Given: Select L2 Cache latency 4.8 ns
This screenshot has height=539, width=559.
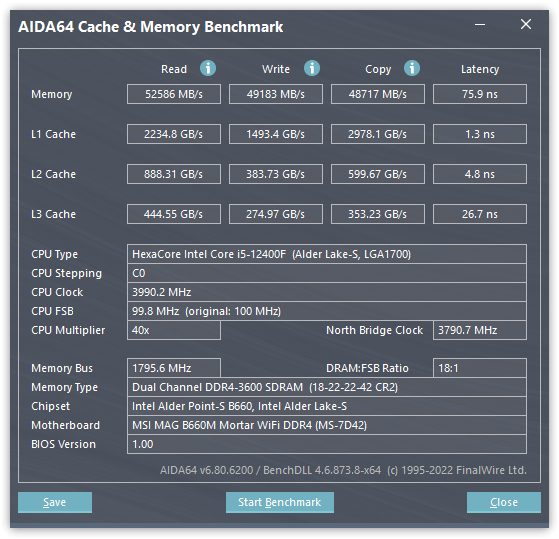Looking at the screenshot, I should click(x=480, y=174).
